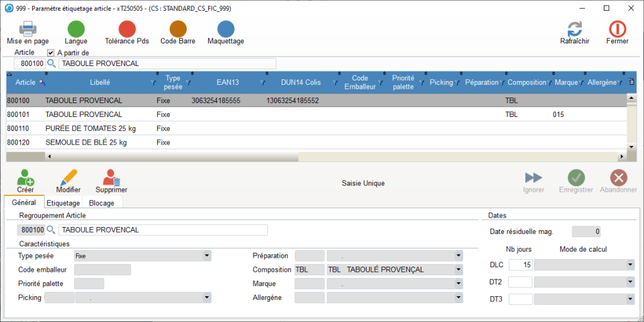The image size is (644, 322).
Task: Delete the entry using Supprimer
Action: click(111, 178)
